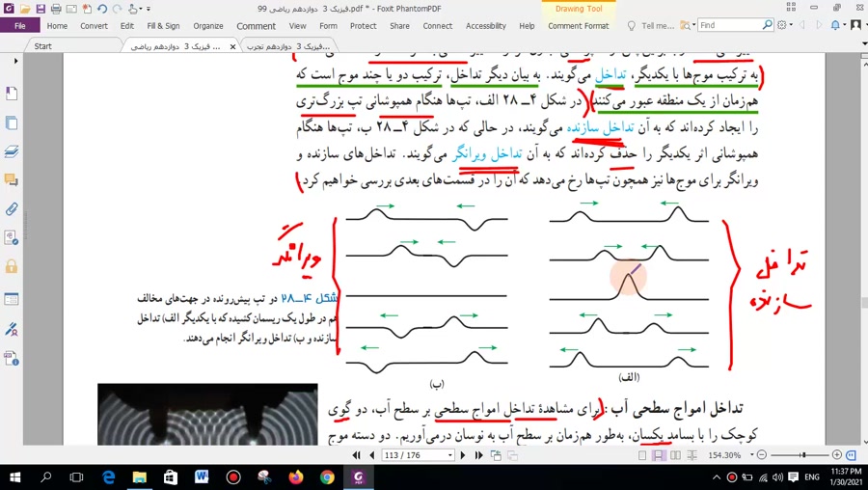The image size is (868, 490).
Task: Switch to the Comment ribbon tab
Action: pyautogui.click(x=256, y=25)
